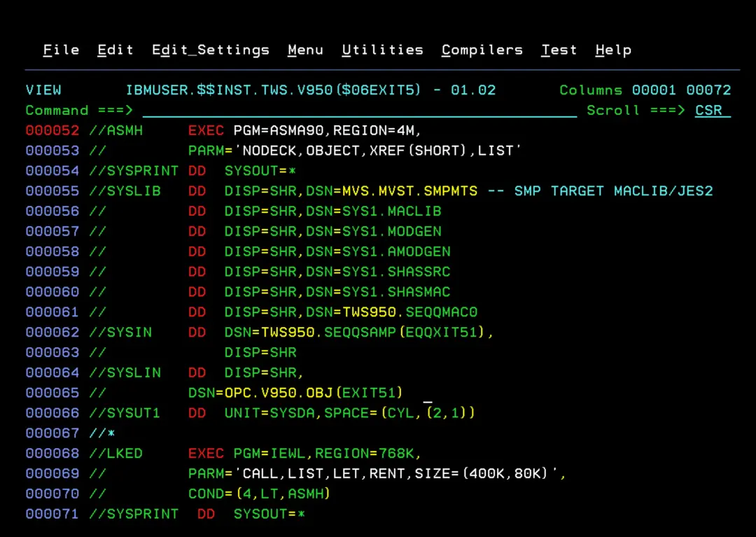756x537 pixels.
Task: Click line number 000061
Action: tap(52, 312)
